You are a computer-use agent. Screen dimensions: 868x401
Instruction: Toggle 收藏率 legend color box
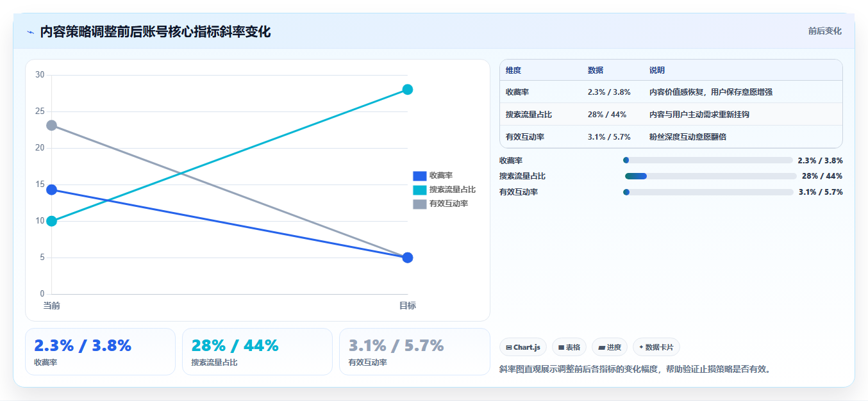420,176
